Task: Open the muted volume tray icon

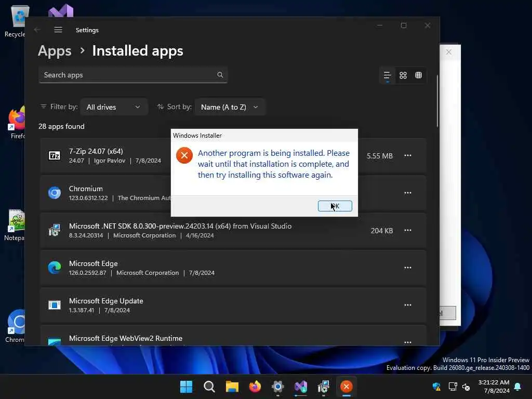Action: (466, 387)
